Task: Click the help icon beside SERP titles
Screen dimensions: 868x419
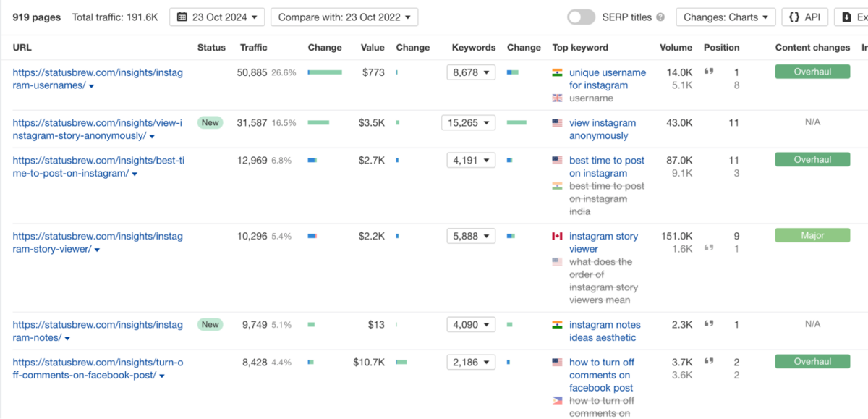Action: point(660,17)
